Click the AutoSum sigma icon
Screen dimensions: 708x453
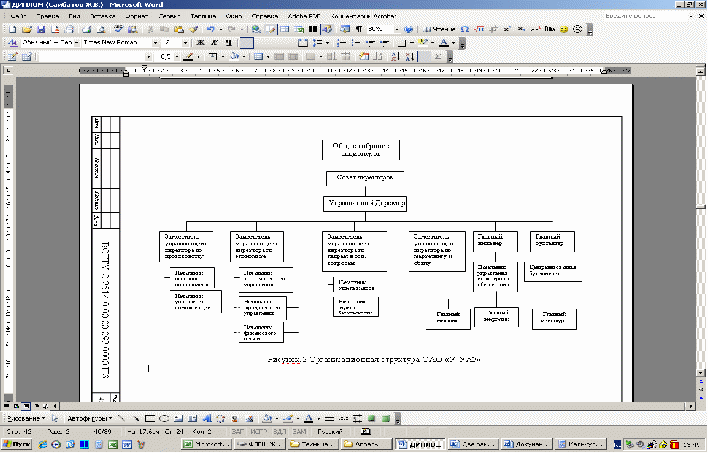(x=438, y=56)
